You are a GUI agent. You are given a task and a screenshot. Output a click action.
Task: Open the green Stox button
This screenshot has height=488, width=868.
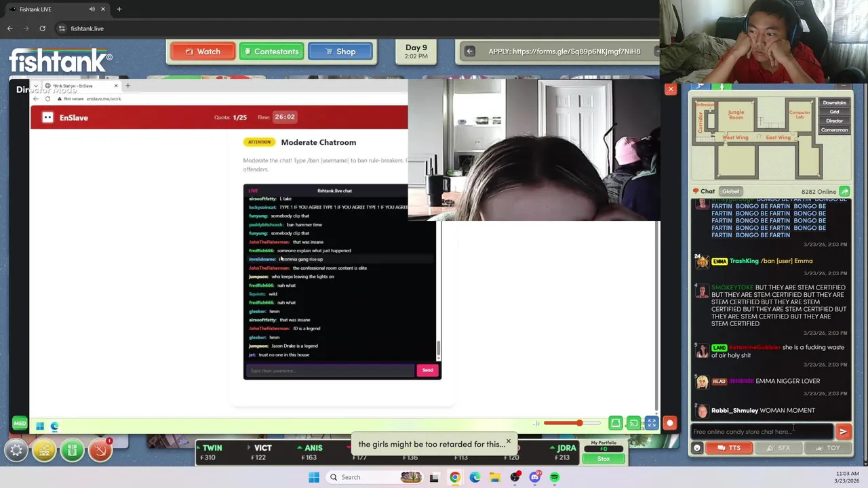coord(604,459)
